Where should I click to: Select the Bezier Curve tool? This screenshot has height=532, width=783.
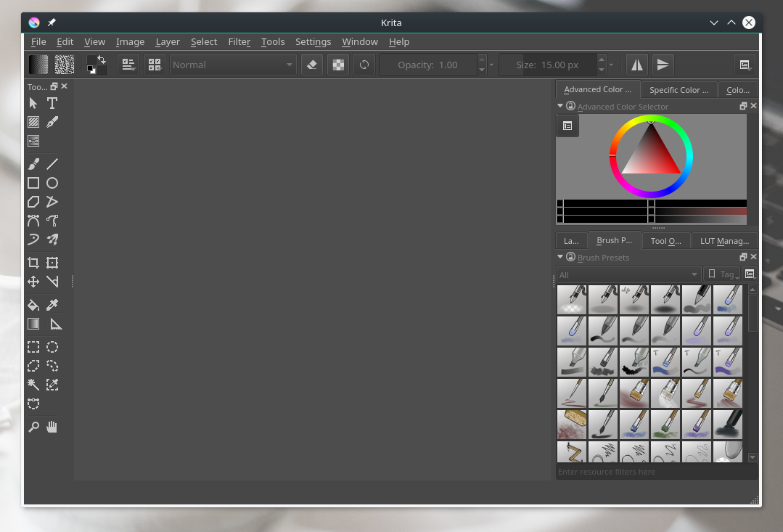point(33,221)
